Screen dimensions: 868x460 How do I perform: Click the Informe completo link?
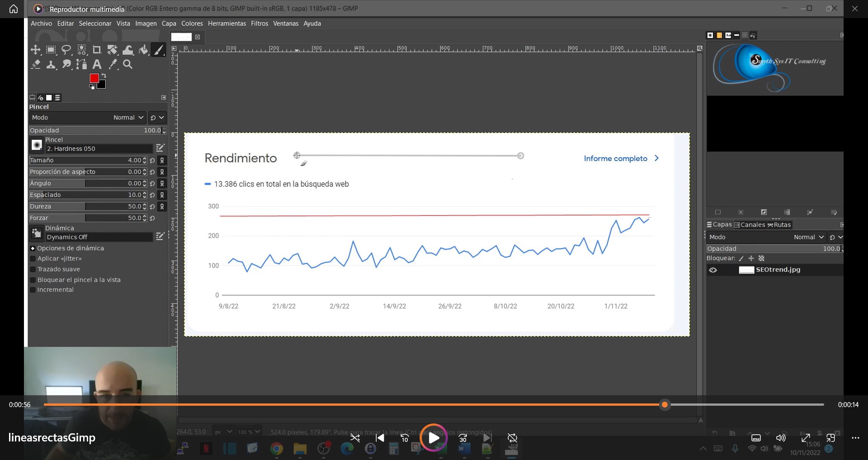tap(615, 158)
